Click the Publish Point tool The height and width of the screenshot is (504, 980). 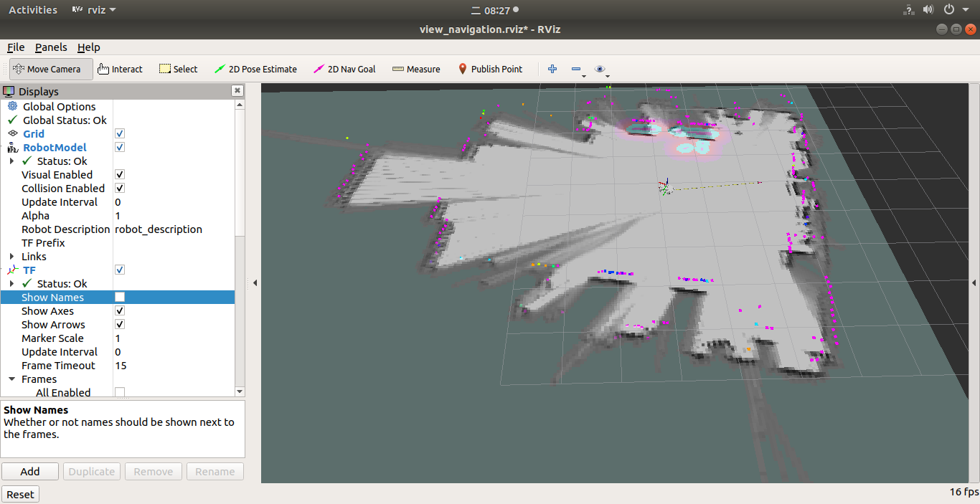(x=490, y=69)
